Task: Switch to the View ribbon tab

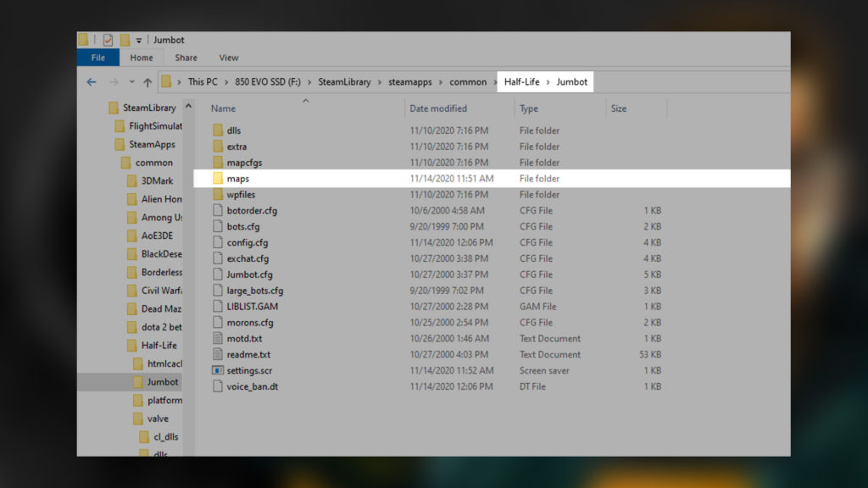Action: (x=229, y=58)
